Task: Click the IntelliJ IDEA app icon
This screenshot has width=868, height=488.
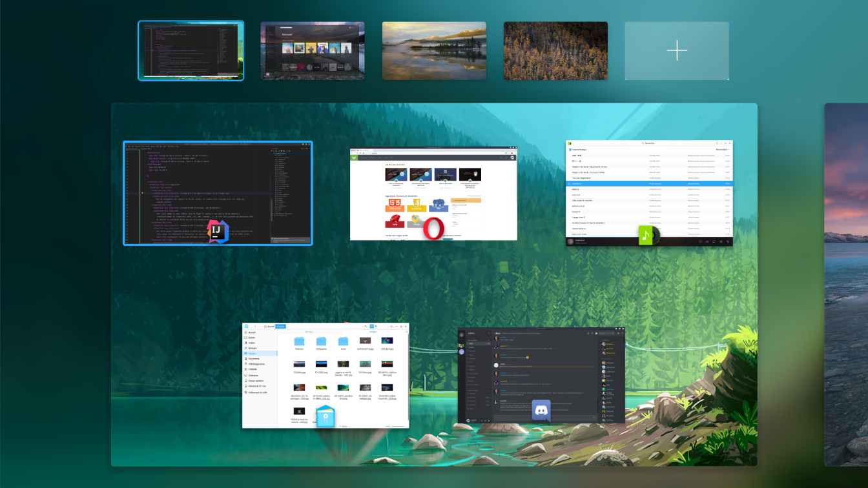Action: coord(218,231)
